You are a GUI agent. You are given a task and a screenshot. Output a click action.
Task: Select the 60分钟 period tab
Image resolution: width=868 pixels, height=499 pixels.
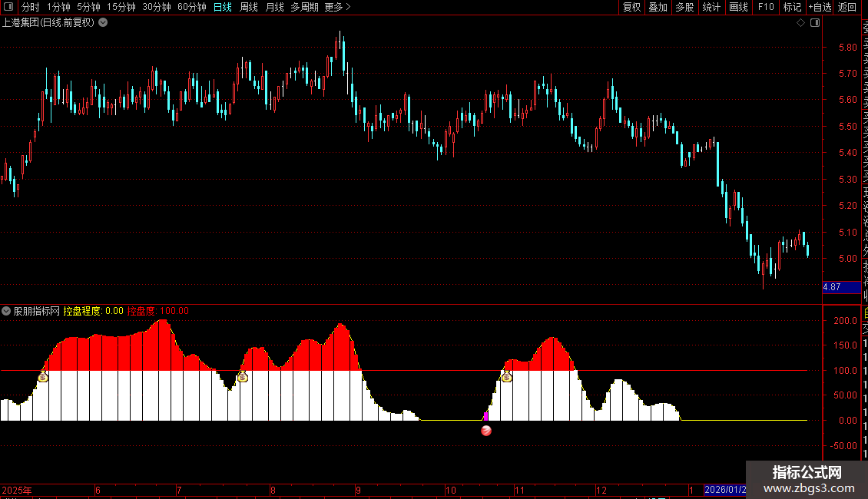pos(192,7)
